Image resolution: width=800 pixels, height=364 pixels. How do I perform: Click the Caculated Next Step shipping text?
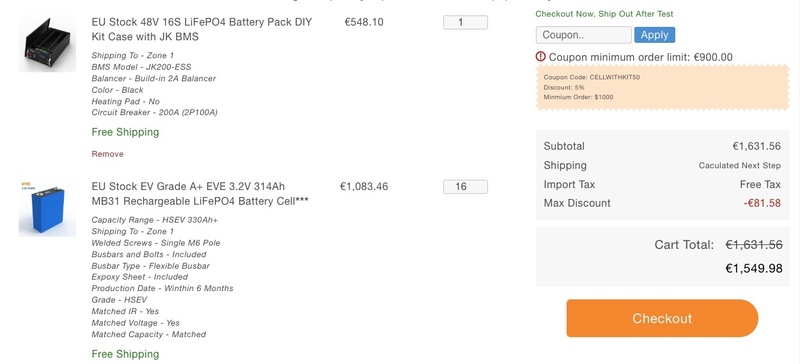click(739, 165)
